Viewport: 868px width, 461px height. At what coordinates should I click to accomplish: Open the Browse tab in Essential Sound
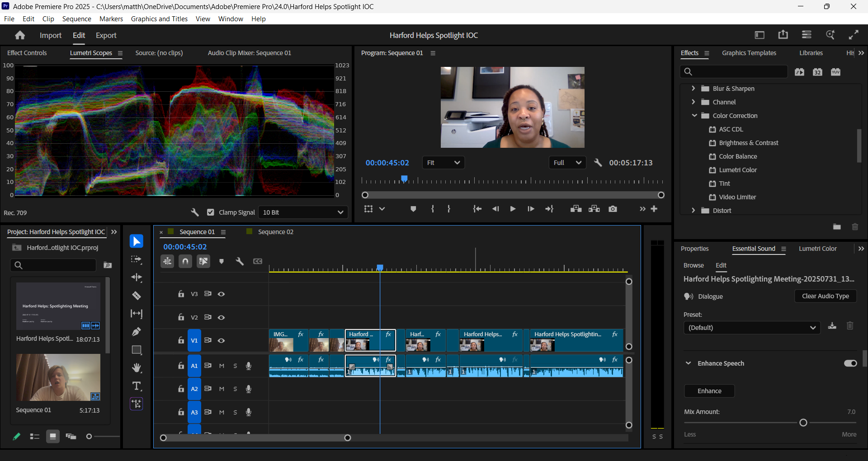click(x=693, y=265)
